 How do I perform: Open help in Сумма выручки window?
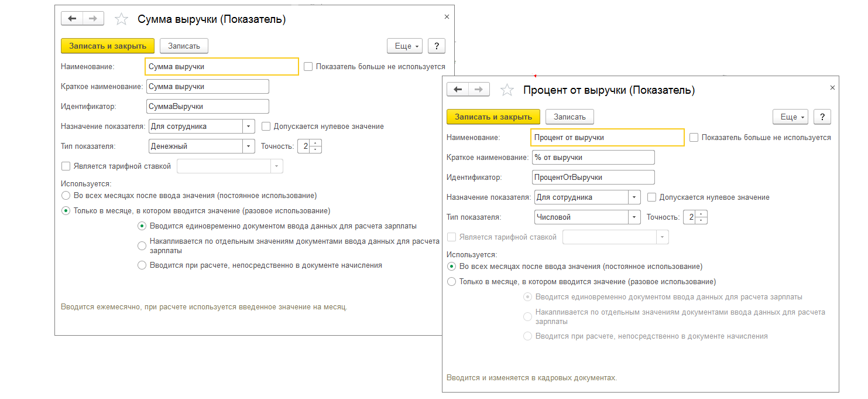pos(437,46)
